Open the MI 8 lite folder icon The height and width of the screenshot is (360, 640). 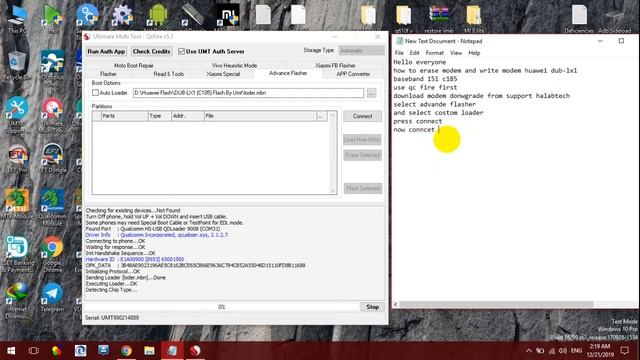[x=474, y=19]
